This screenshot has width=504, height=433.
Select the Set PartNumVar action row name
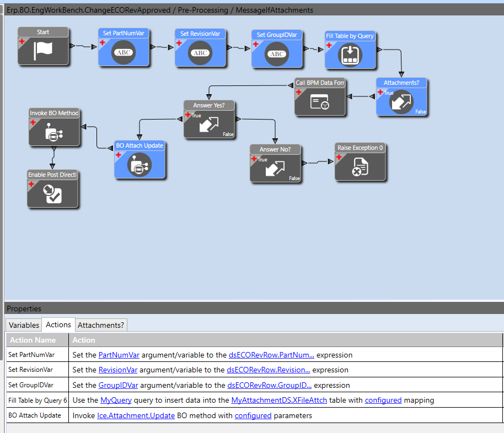(x=31, y=355)
